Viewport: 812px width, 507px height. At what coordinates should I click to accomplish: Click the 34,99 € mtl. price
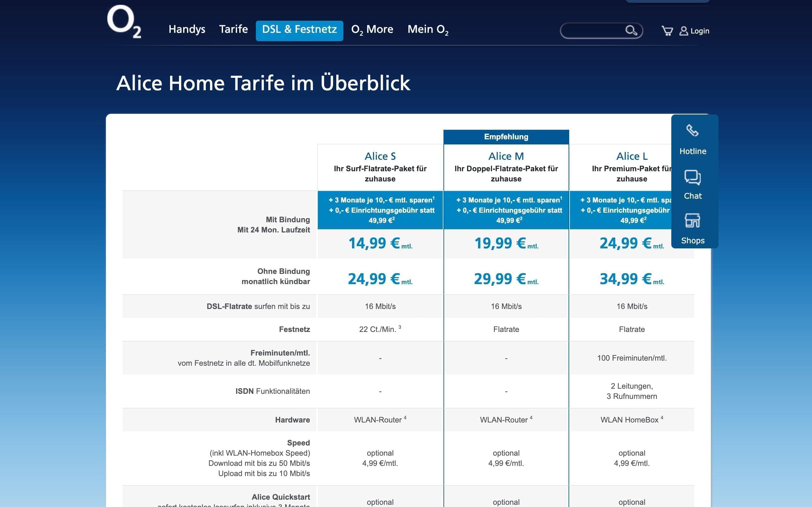[632, 279]
